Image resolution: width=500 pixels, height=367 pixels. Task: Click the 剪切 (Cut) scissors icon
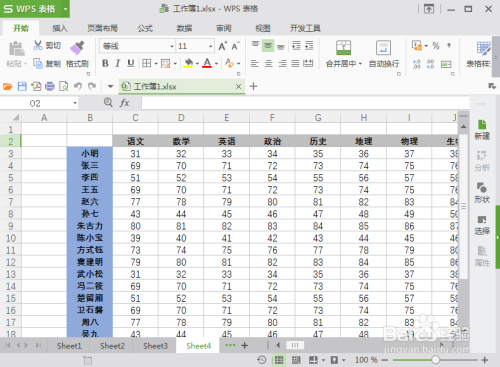point(38,45)
